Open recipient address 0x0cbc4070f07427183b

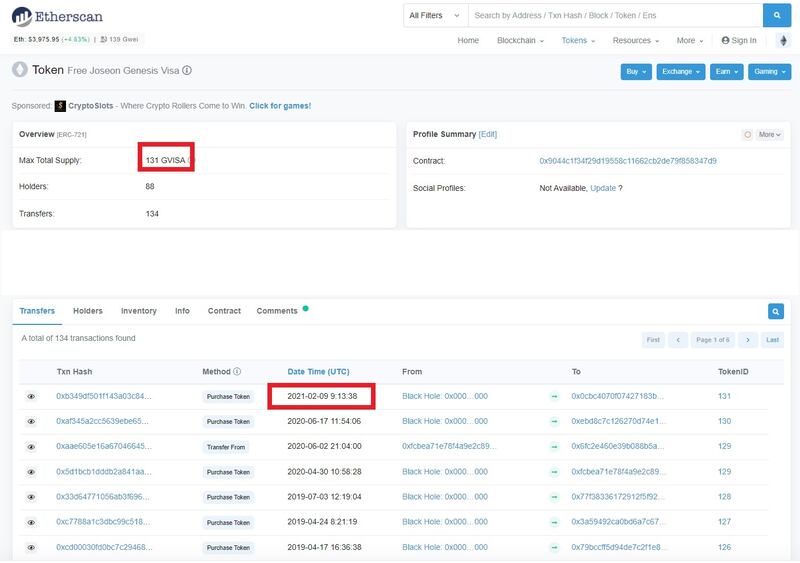point(617,396)
